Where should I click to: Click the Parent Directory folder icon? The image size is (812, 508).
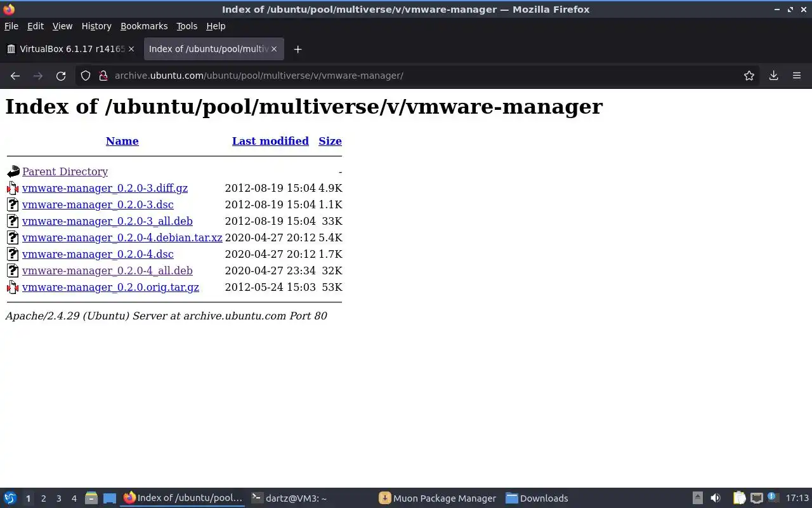(13, 171)
